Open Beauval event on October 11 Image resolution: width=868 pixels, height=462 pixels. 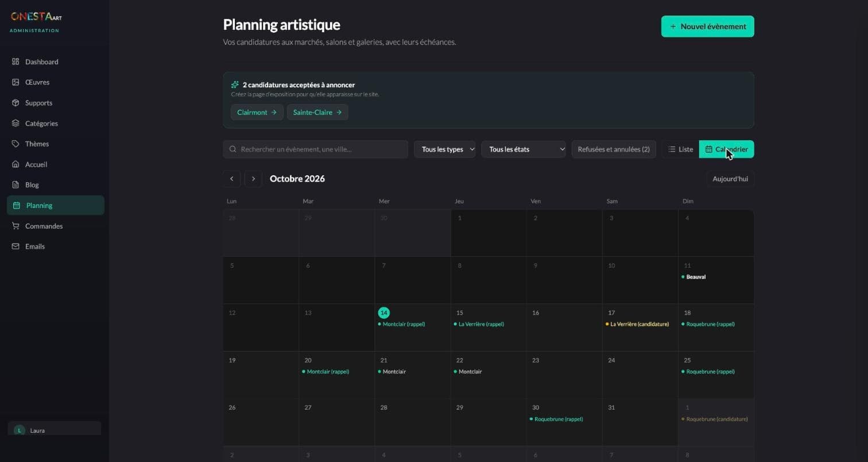(x=693, y=277)
